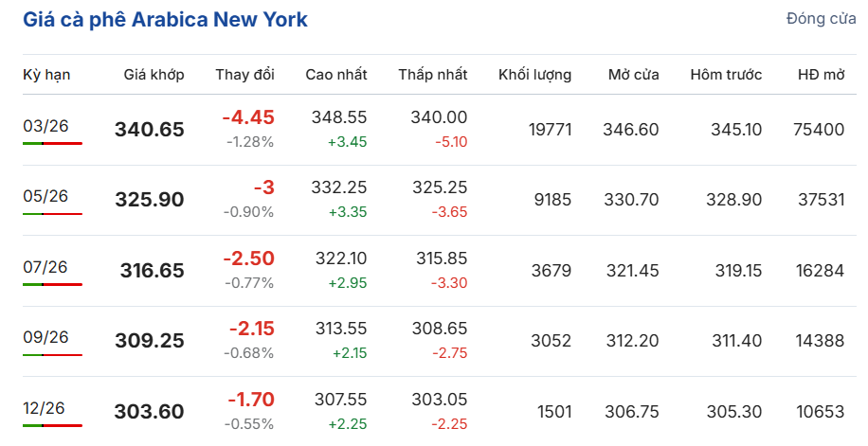Screen dimensions: 868x446
Task: Click the range bar under 07/26
Action: point(52,284)
